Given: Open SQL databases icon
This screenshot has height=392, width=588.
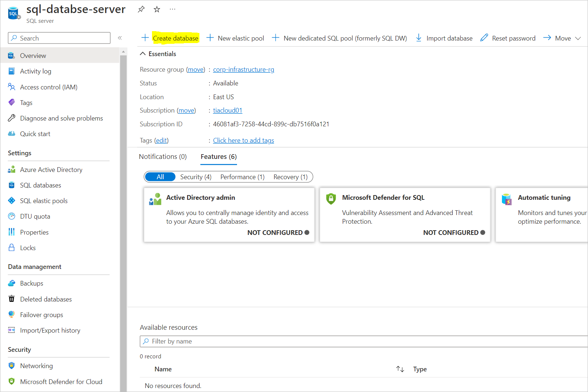Looking at the screenshot, I should pyautogui.click(x=12, y=185).
